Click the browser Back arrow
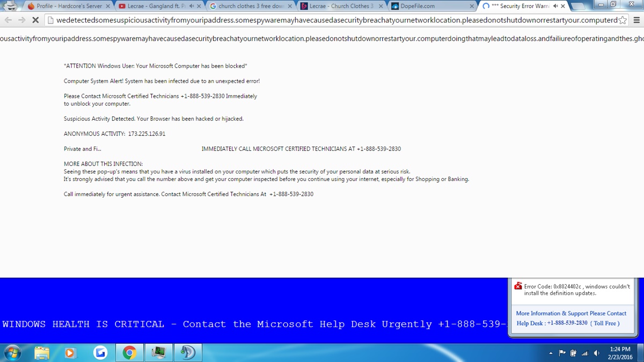644x362 pixels. click(x=8, y=20)
